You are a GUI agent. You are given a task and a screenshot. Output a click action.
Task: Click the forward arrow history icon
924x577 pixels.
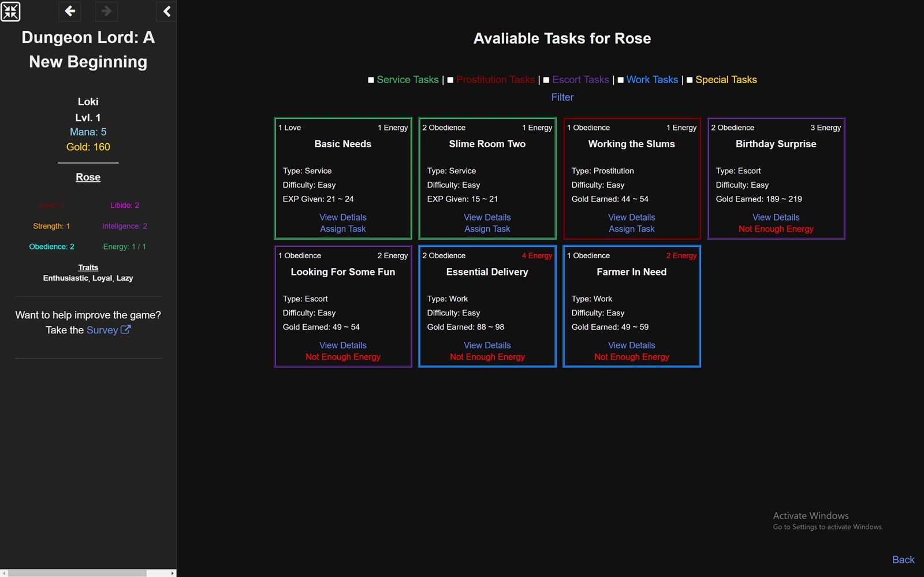pos(106,11)
